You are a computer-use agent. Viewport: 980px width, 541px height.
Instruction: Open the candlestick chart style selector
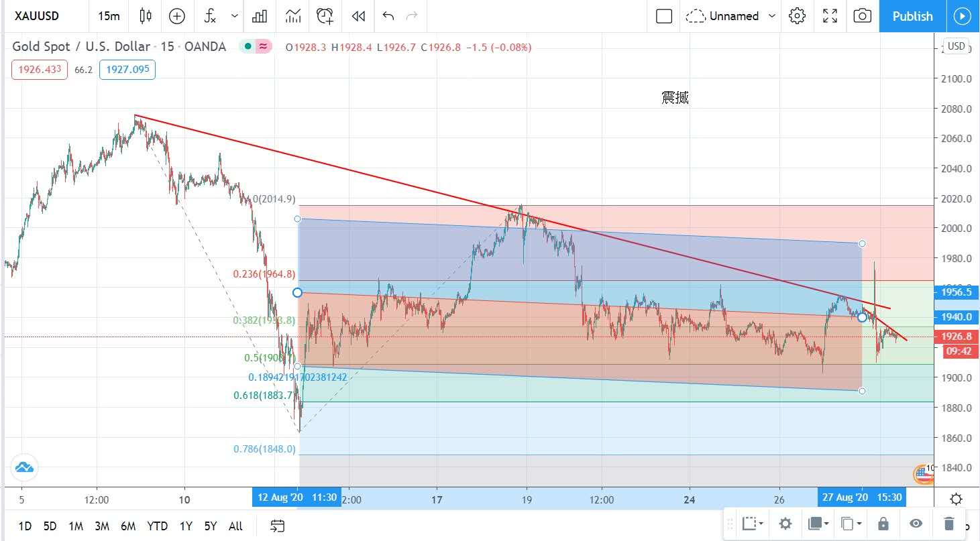click(146, 16)
